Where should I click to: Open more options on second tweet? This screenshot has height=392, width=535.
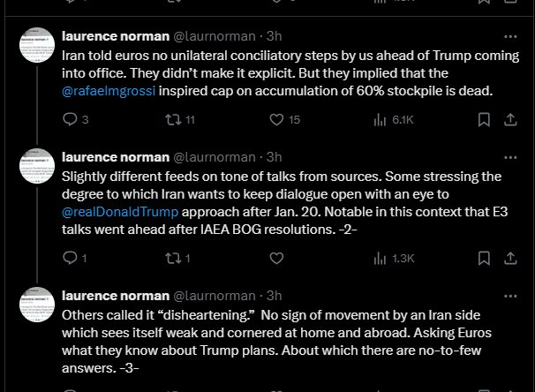coord(510,157)
